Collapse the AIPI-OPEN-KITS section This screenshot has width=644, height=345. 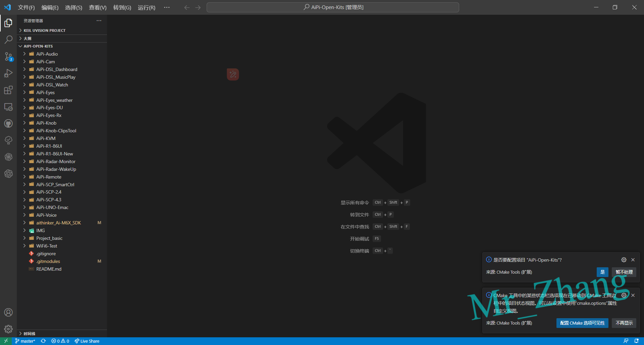coord(62,46)
